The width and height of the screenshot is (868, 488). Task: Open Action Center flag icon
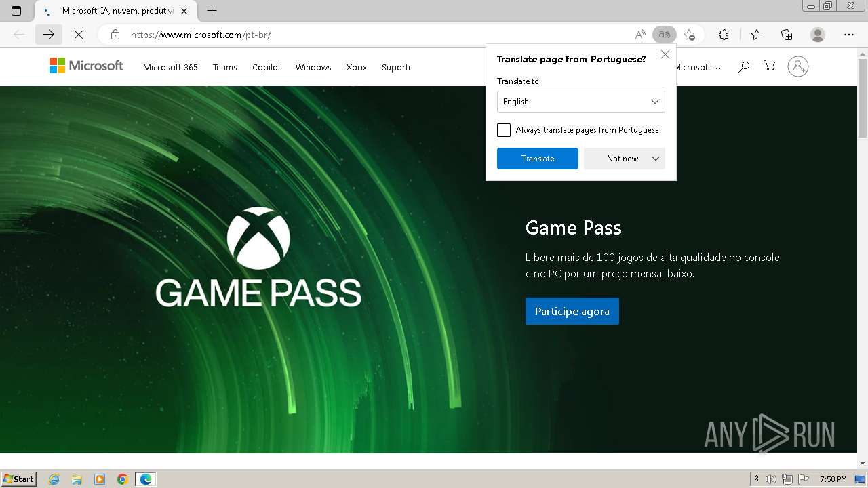click(803, 479)
